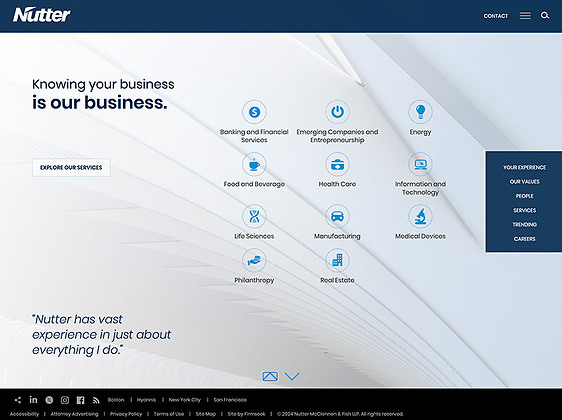Select the Life Sciences DNA icon
The width and height of the screenshot is (562, 420).
(254, 216)
